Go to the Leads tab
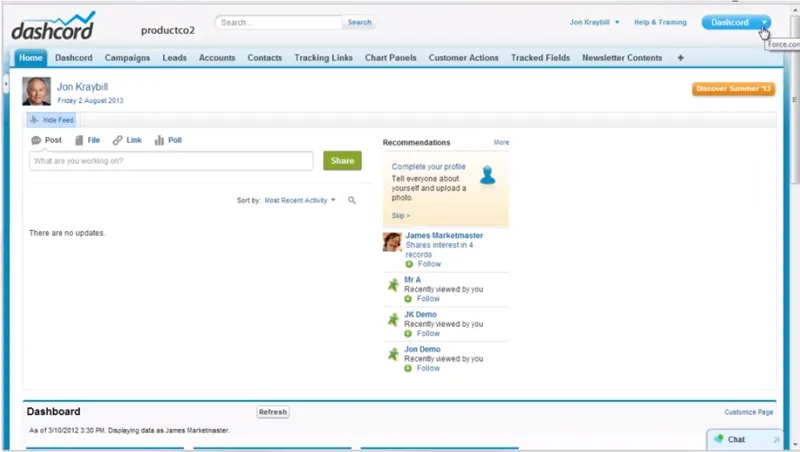Viewport: 800px width, 452px height. point(174,58)
